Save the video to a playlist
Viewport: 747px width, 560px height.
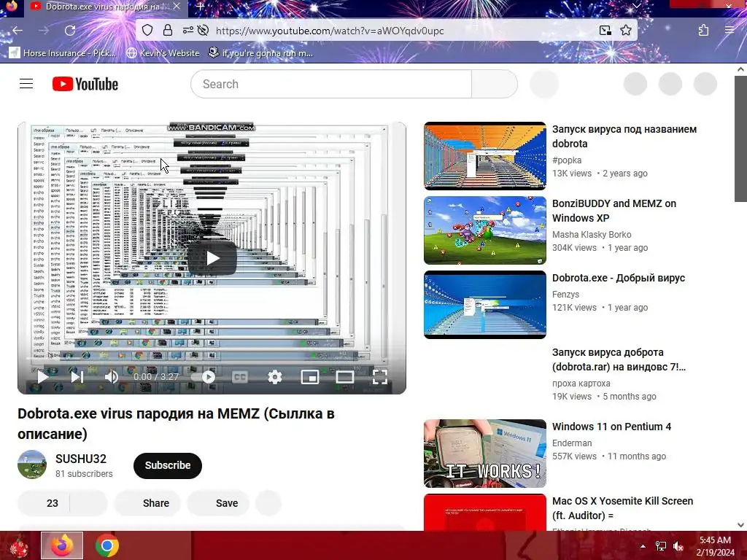click(x=218, y=503)
